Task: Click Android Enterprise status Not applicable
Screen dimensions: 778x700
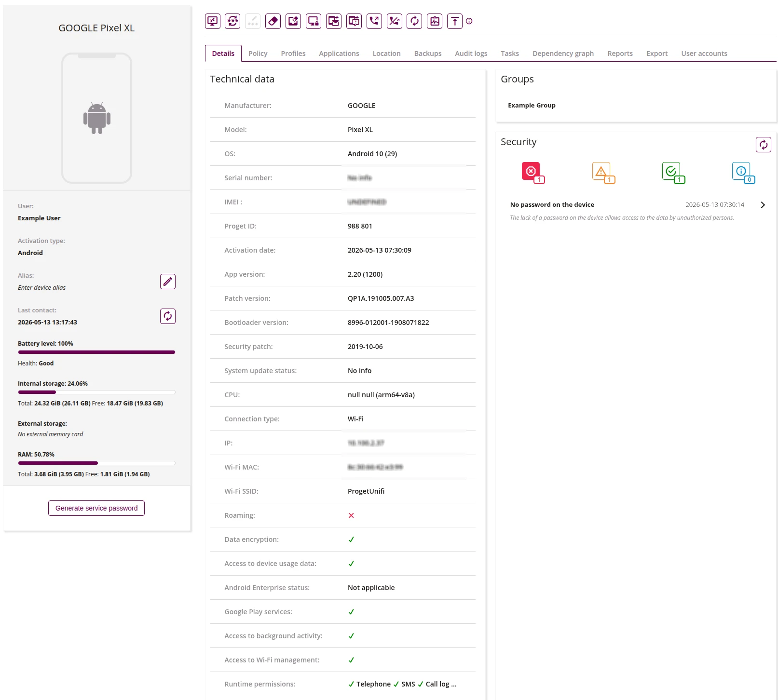Action: coord(371,588)
